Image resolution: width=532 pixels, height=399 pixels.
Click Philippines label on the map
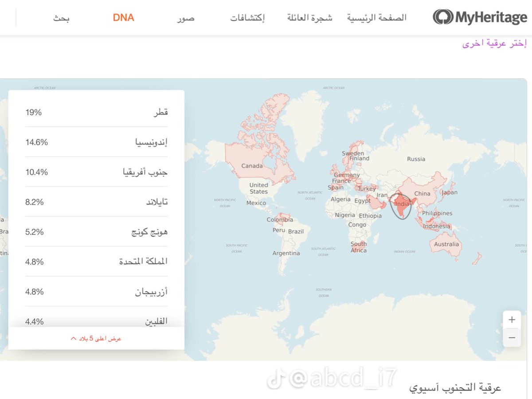point(437,213)
